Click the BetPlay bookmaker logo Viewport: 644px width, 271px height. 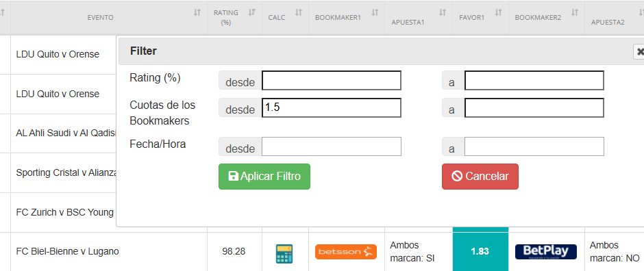tap(546, 252)
